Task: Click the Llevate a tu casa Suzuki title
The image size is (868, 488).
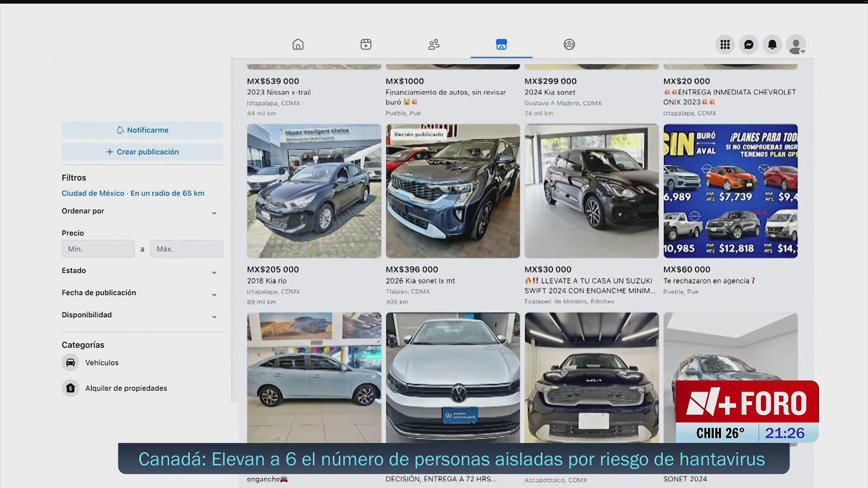Action: (590, 286)
